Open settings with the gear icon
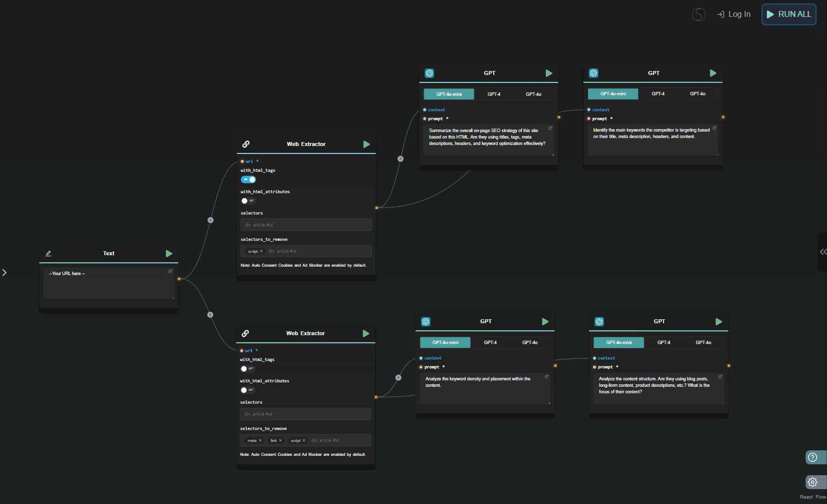The height and width of the screenshot is (504, 827). (x=813, y=482)
